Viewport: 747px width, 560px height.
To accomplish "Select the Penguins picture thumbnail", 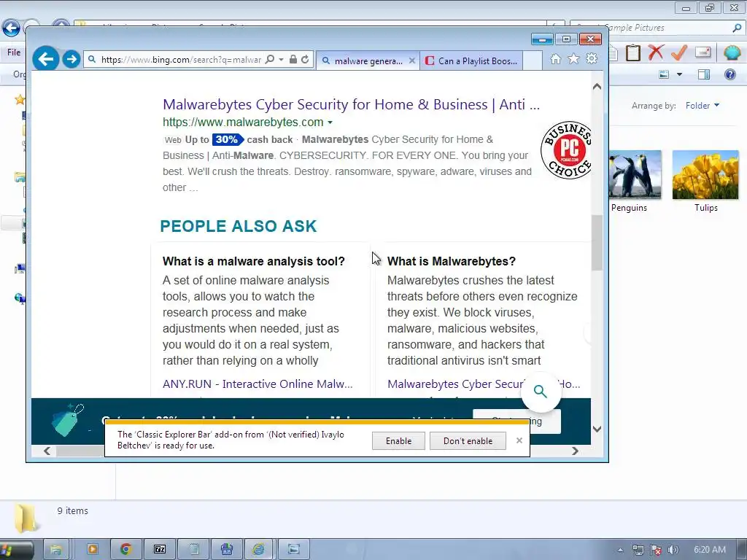I will [x=635, y=175].
